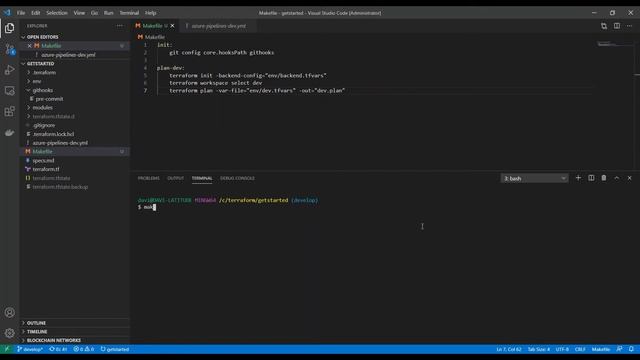Change UTF-8 encoding in status bar
Image resolution: width=640 pixels, height=360 pixels.
click(x=562, y=349)
